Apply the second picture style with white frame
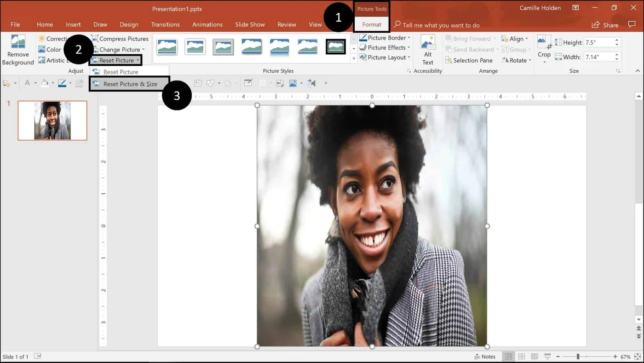The height and width of the screenshot is (363, 644). tap(195, 46)
